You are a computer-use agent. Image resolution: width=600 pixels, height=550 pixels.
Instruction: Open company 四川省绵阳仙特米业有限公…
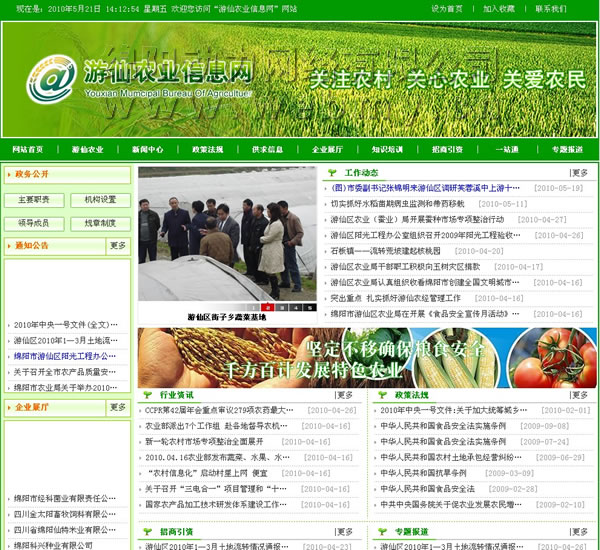click(x=65, y=530)
